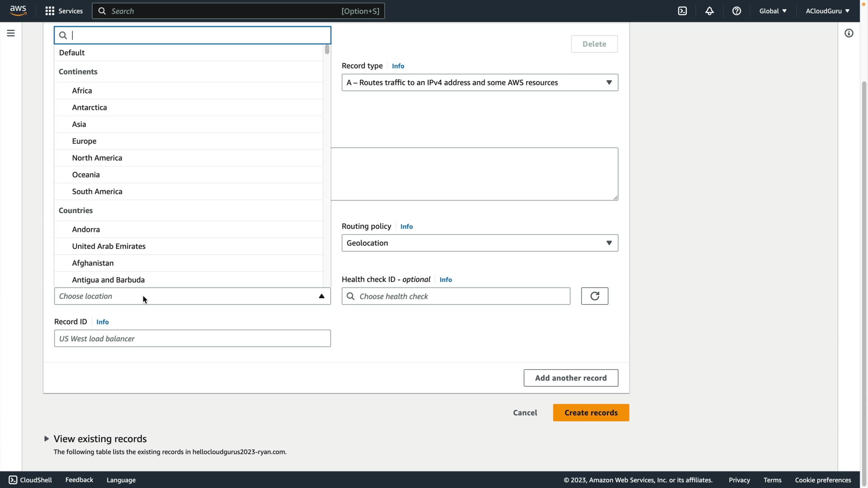
Task: Open the Record type dropdown
Action: [480, 83]
